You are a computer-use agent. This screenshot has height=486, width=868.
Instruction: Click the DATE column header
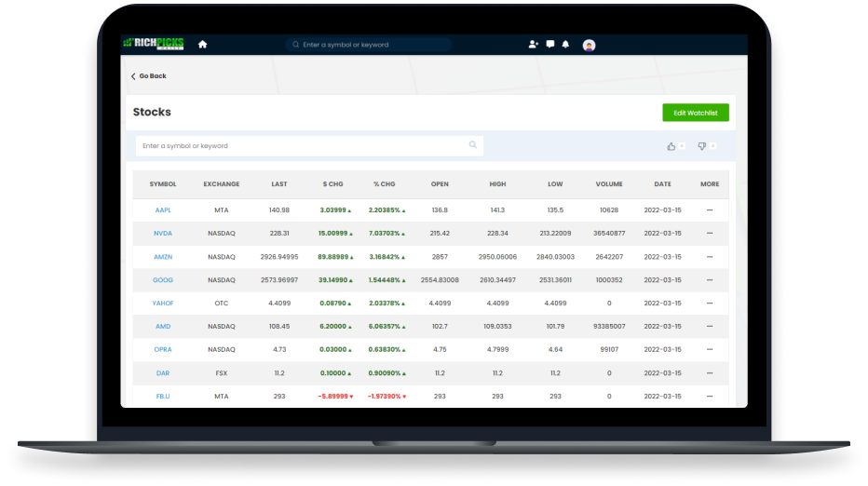[x=662, y=184]
